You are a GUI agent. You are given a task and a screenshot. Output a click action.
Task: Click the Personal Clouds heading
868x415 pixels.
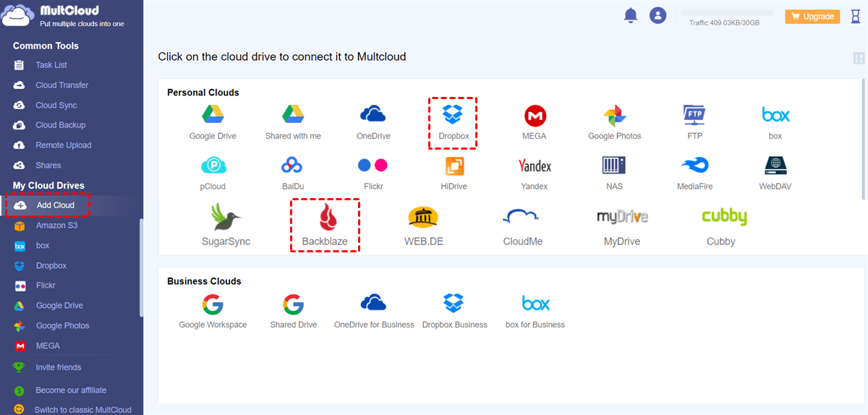(x=203, y=93)
